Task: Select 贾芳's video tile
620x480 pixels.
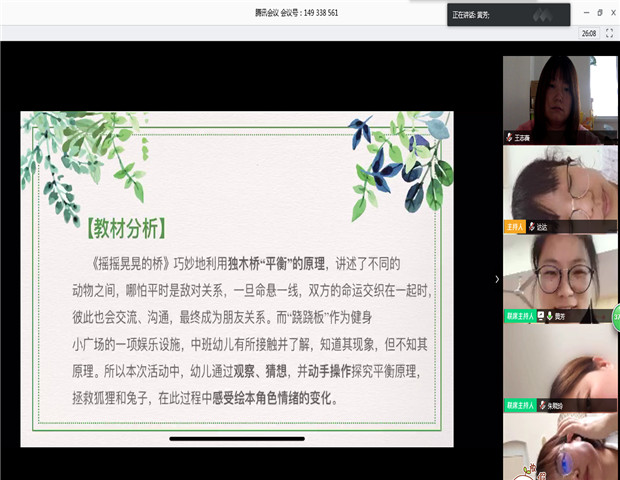Action: [560, 279]
